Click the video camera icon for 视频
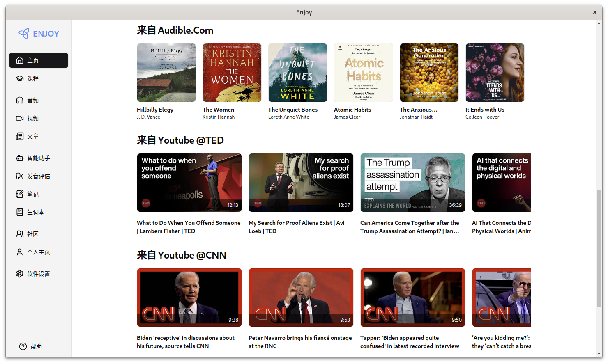Image resolution: width=608 pixels, height=364 pixels. (20, 118)
